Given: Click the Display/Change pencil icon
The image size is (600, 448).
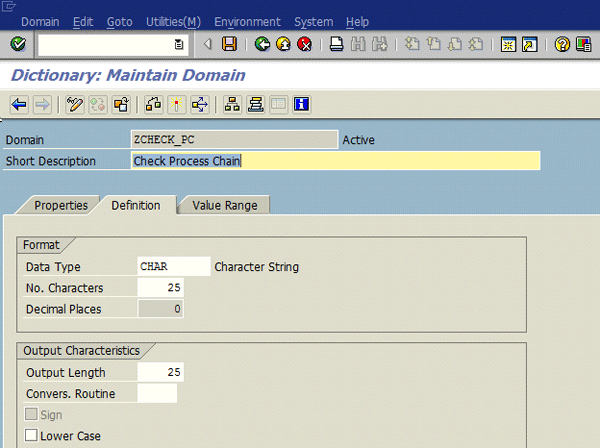Looking at the screenshot, I should coord(73,104).
